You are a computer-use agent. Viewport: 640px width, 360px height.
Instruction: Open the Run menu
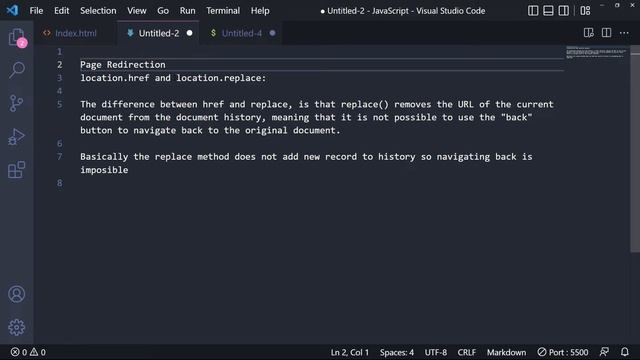187,11
